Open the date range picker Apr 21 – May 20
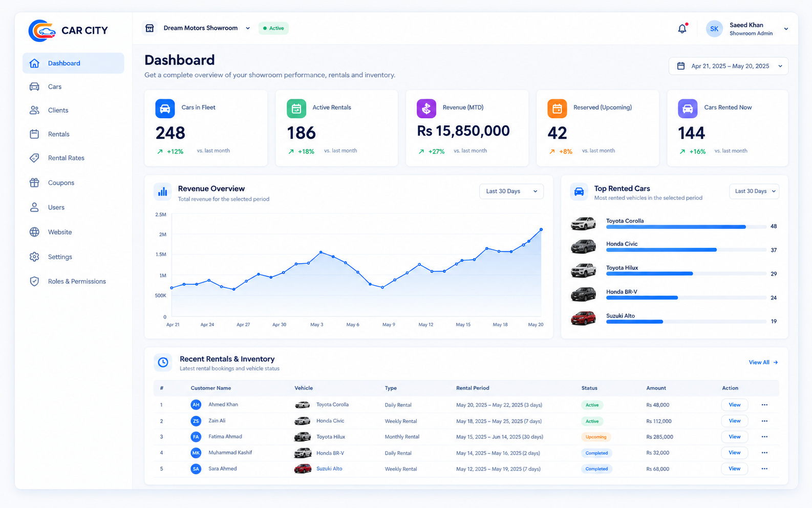This screenshot has height=508, width=812. pos(728,66)
